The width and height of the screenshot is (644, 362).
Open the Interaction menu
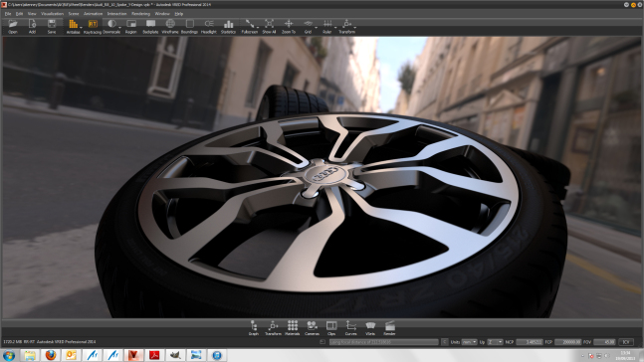116,14
